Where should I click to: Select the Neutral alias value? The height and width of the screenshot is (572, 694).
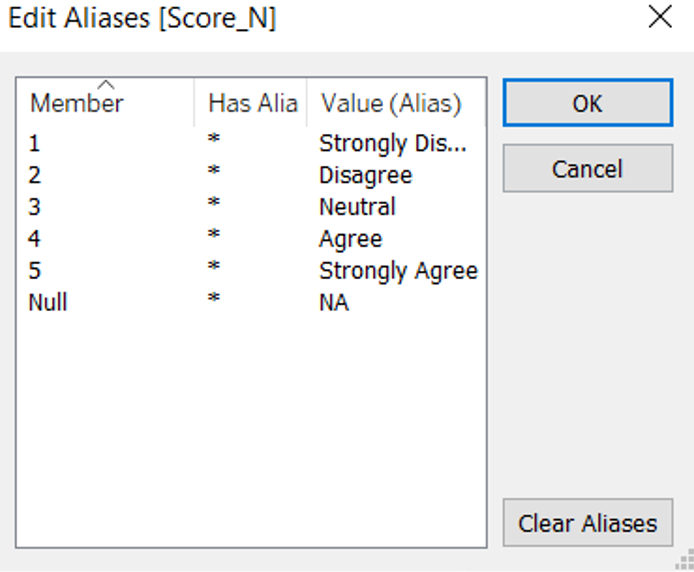click(x=357, y=207)
